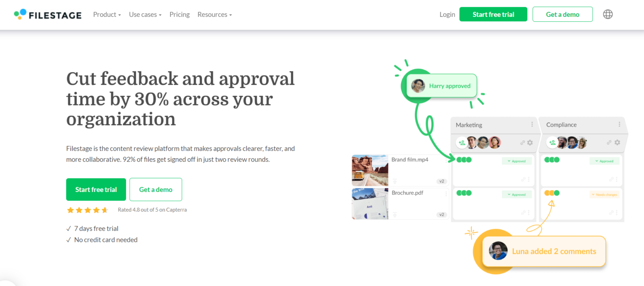The width and height of the screenshot is (644, 286).
Task: Open the globe language selector
Action: click(608, 14)
